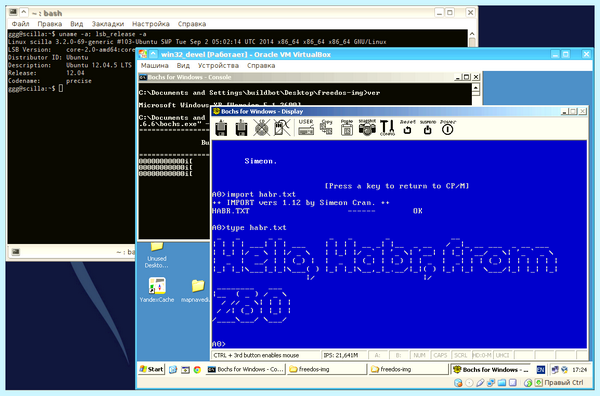The image size is (600, 396).
Task: Click the EN language indicator in taskbar
Action: (x=541, y=370)
